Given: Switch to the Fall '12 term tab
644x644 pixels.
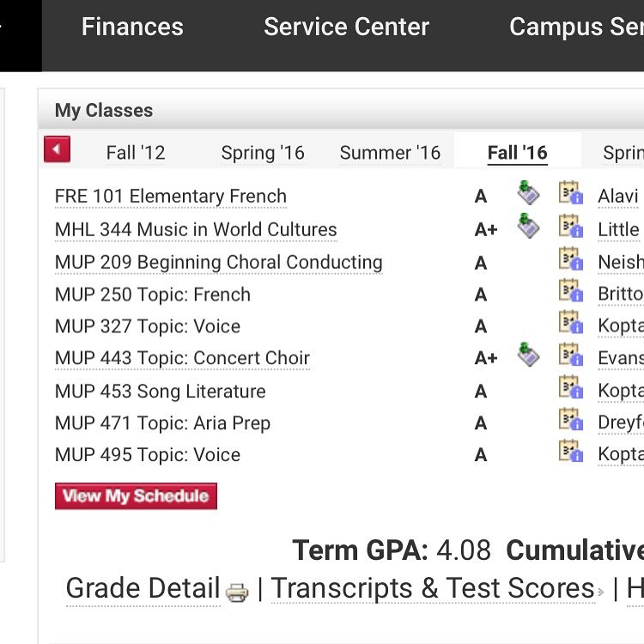Looking at the screenshot, I should (136, 153).
